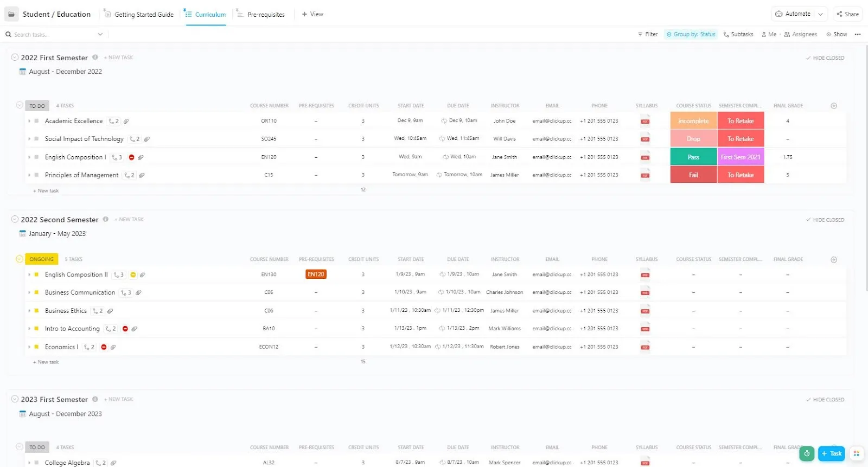Collapse the 2022 Second Semester list
Viewport: 868px width, 467px height.
(15, 219)
